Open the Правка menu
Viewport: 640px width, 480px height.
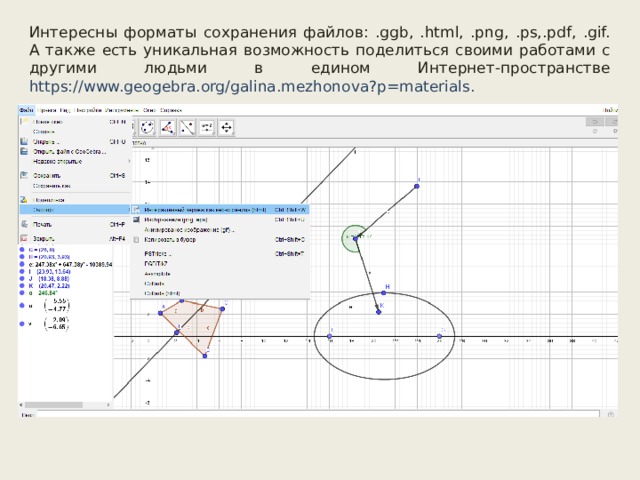pos(47,110)
